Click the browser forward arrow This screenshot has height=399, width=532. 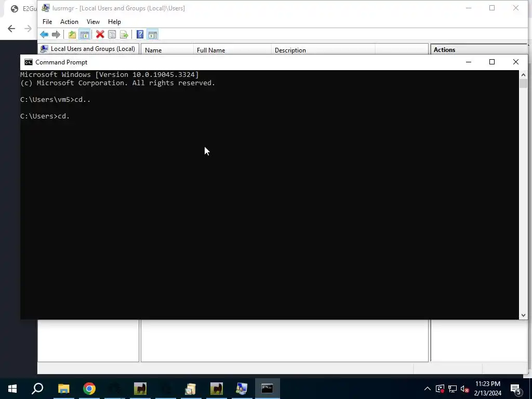pos(28,29)
